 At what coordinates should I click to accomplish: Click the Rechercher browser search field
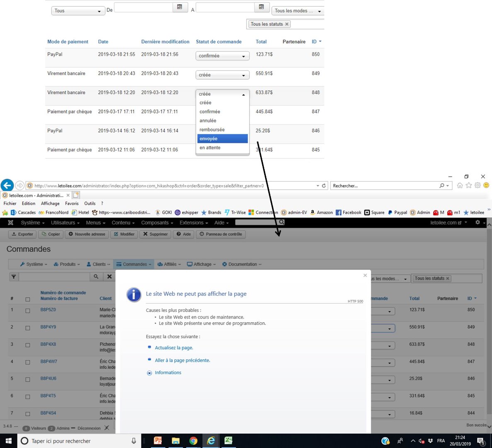click(385, 186)
